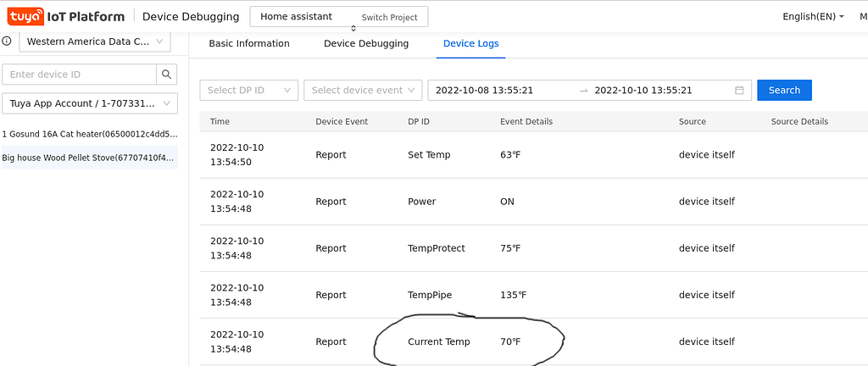
Task: Click the TempProtect DP ID cell
Action: pos(437,248)
